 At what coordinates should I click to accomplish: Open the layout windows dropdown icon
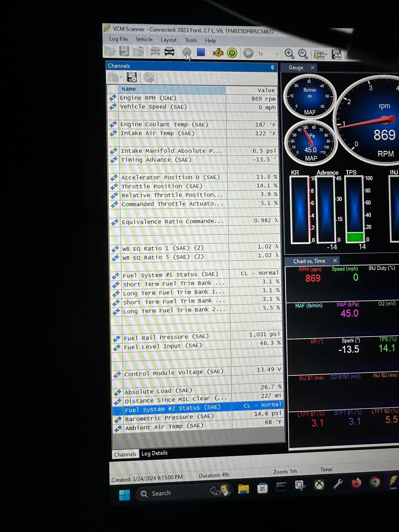click(x=321, y=55)
